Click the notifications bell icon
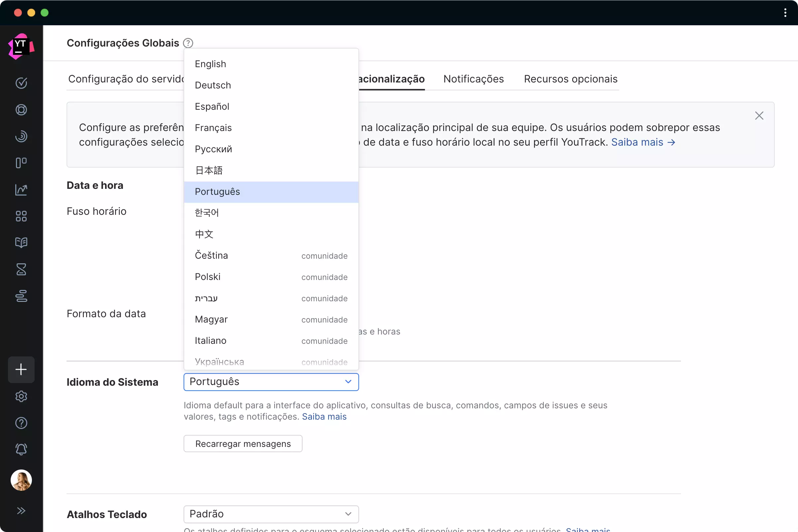This screenshot has width=798, height=532. coord(21,450)
